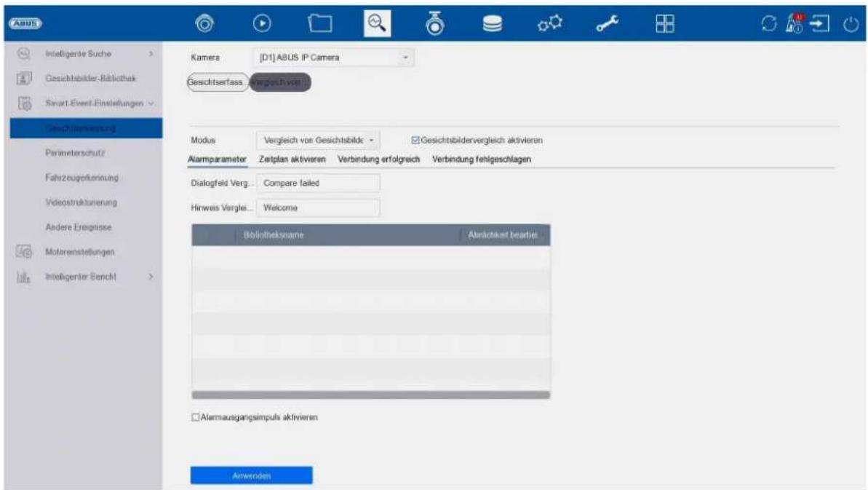Open the camera management dome icon
The image size is (868, 490).
click(434, 23)
